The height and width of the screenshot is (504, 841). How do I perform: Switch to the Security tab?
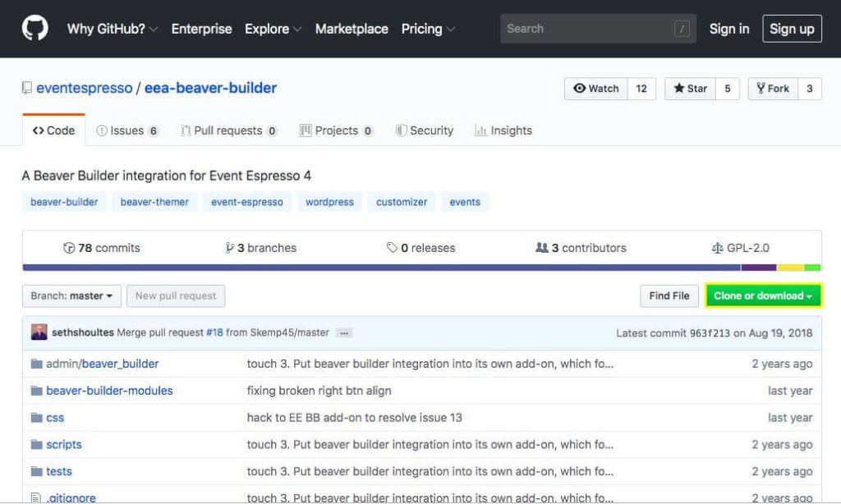pyautogui.click(x=425, y=131)
